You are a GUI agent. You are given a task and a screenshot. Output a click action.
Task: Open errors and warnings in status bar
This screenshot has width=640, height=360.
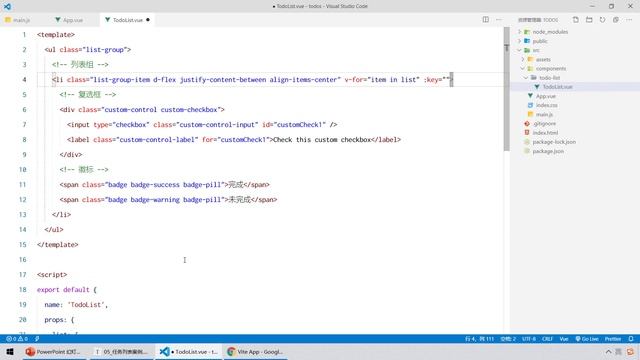[17, 339]
